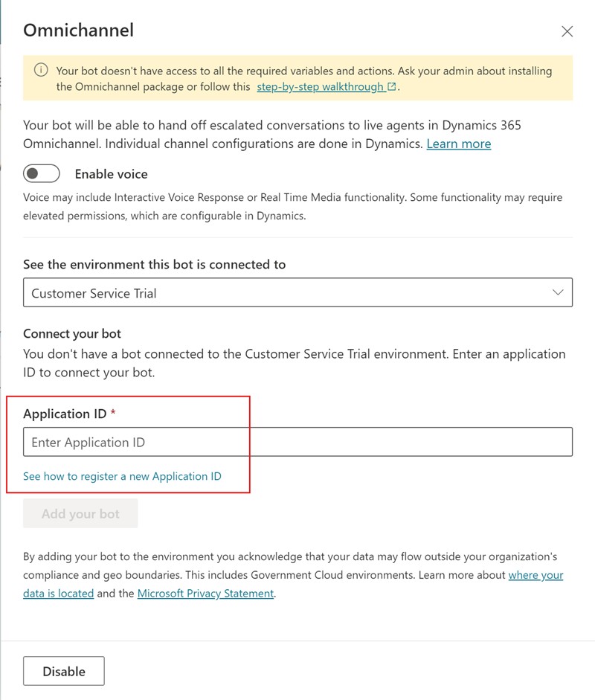
Task: Open the step-by-step walkthrough link
Action: tap(320, 86)
